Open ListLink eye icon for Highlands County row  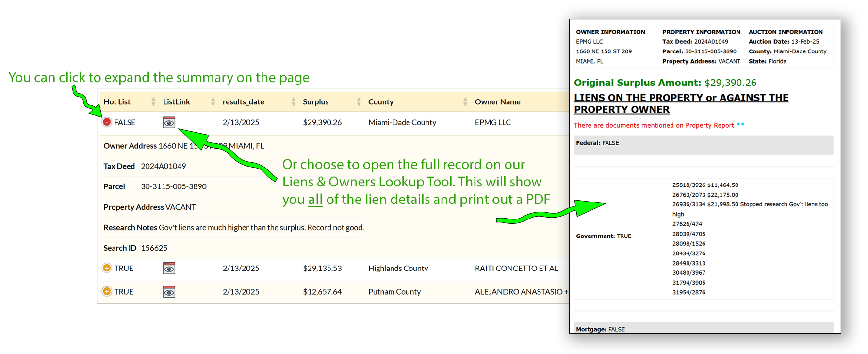169,268
